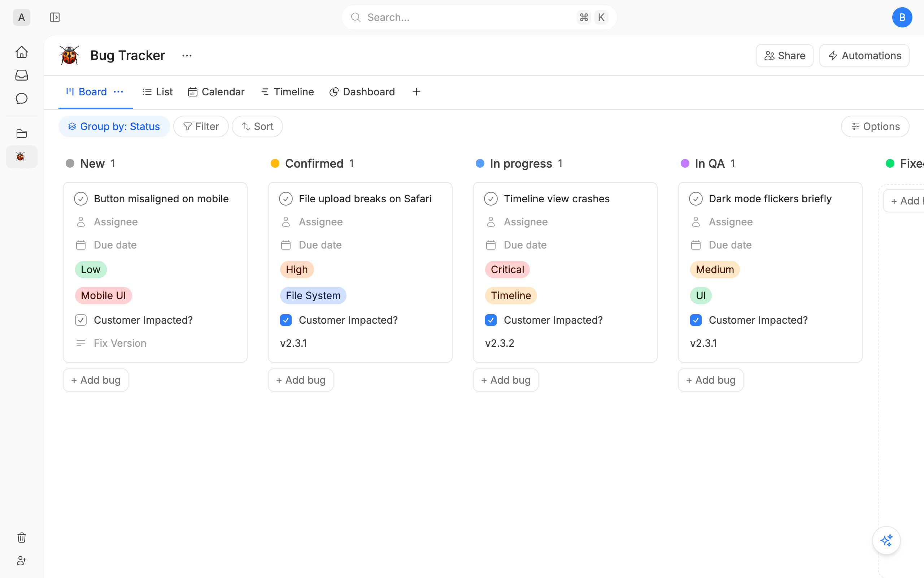Click the Timeline component tag on card

(511, 296)
